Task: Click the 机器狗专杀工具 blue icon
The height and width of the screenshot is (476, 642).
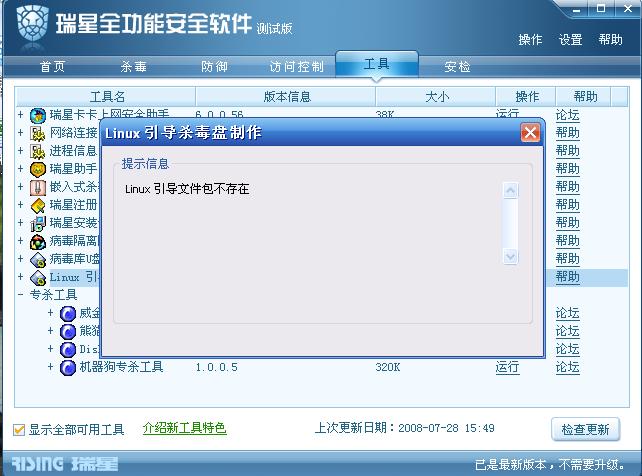Action: click(x=68, y=368)
